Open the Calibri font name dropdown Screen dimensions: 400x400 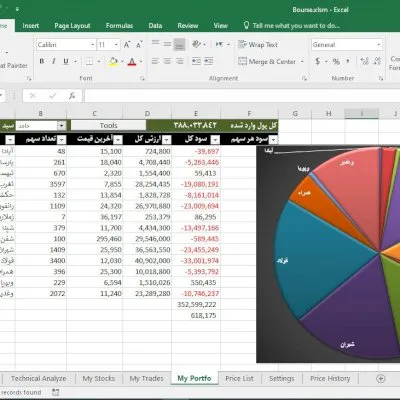pos(92,45)
